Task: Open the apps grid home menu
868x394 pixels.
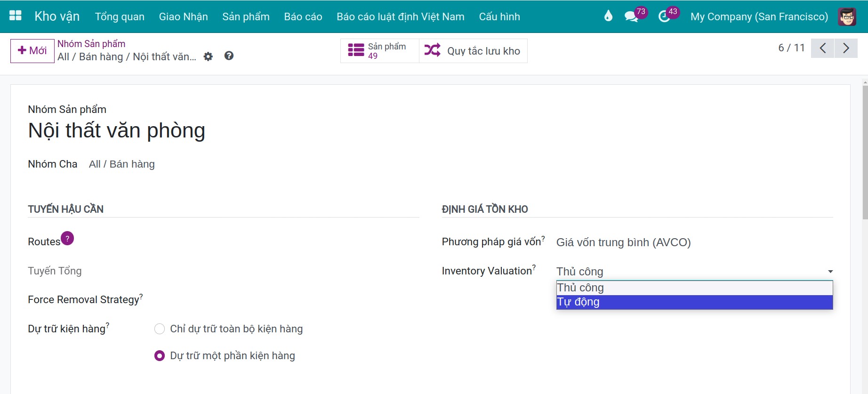Action: [16, 16]
